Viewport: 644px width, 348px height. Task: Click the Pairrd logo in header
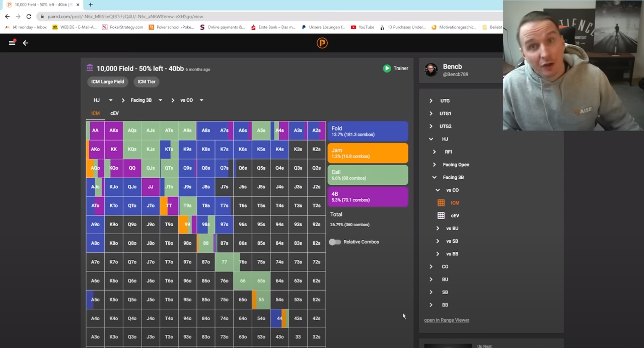(322, 43)
